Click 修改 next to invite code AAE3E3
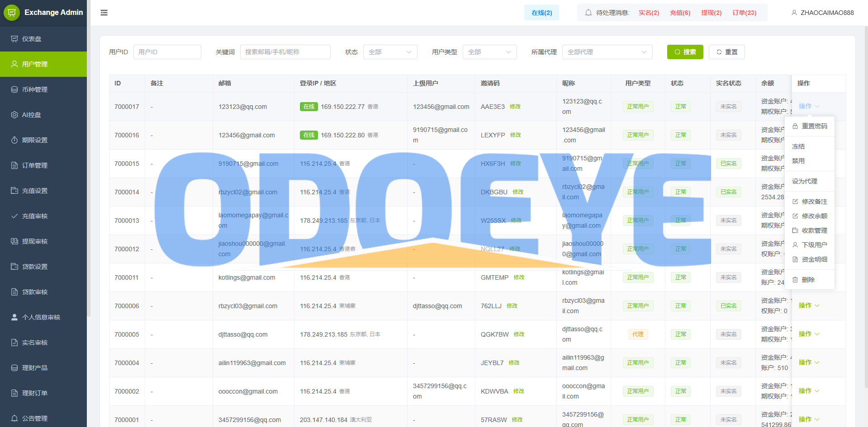The image size is (868, 427). tap(515, 107)
